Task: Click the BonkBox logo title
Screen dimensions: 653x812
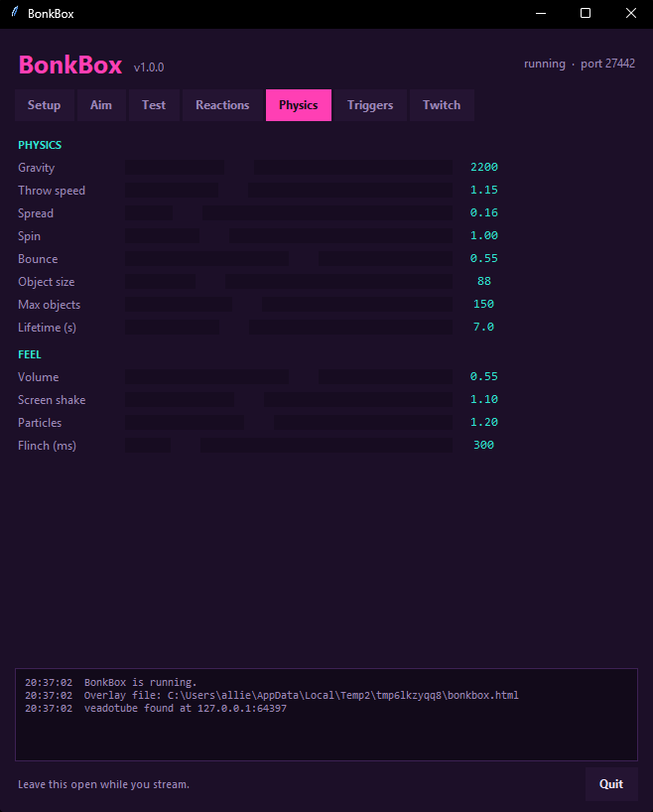Action: 70,65
